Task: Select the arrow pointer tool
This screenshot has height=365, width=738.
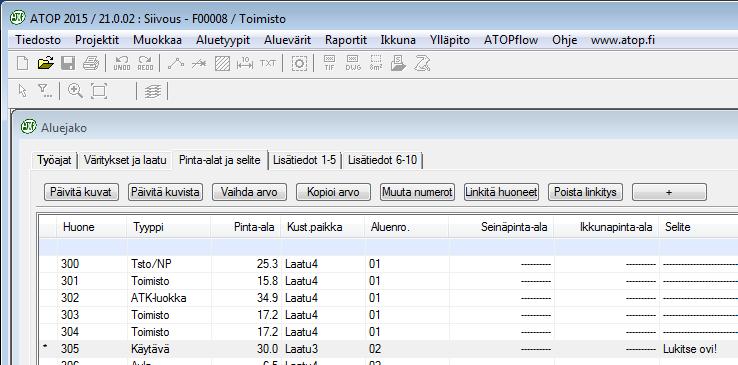Action: point(22,90)
